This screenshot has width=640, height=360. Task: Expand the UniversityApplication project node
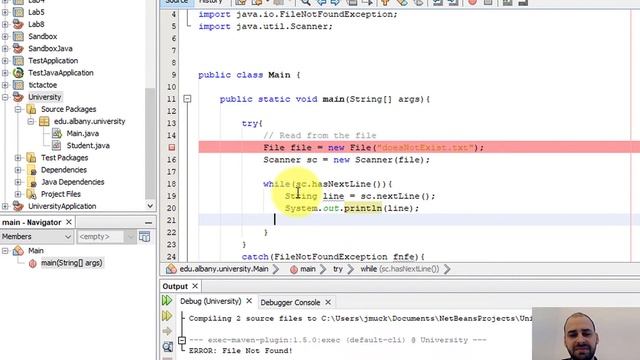click(x=5, y=206)
